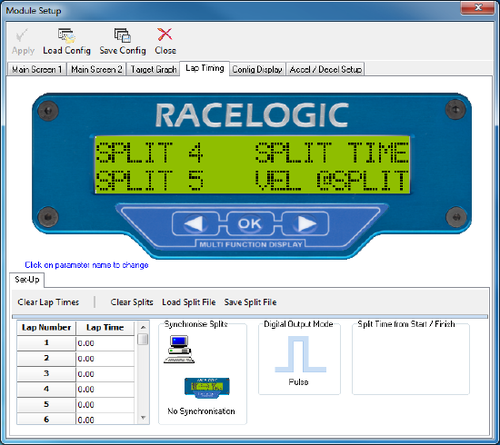Select lap number 1 row header
500x445 pixels.
pyautogui.click(x=46, y=343)
